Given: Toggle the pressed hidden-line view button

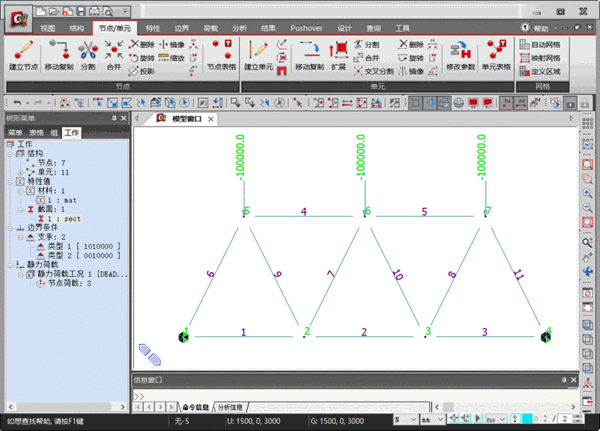Looking at the screenshot, I should pos(444,103).
